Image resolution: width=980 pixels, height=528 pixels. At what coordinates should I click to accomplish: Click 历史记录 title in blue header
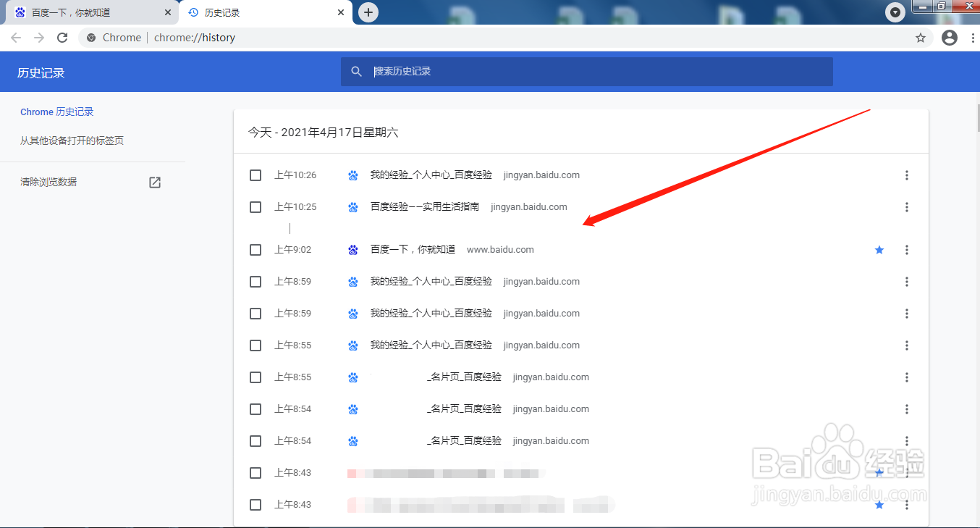[x=41, y=73]
